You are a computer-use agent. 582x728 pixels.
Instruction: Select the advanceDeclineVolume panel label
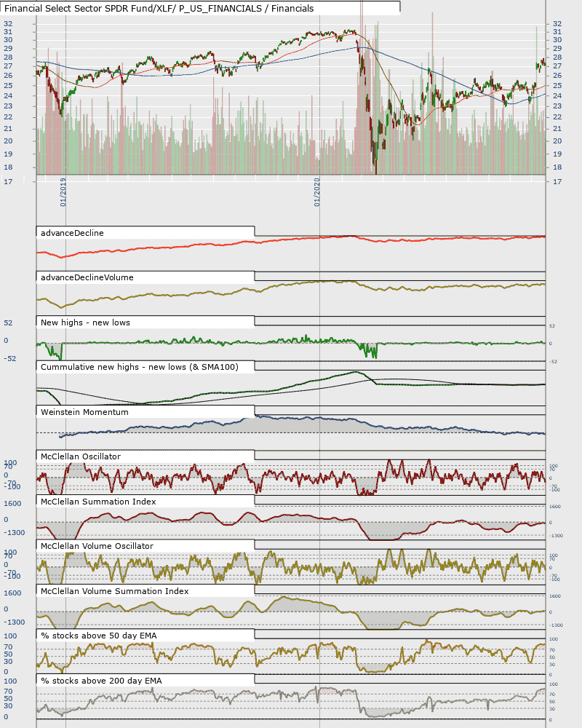point(87,277)
